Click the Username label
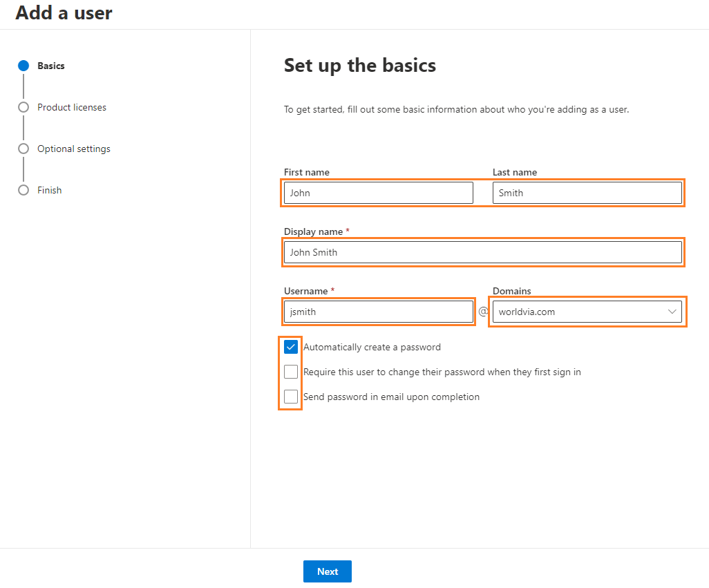Screen dimensions: 709x588 point(305,291)
